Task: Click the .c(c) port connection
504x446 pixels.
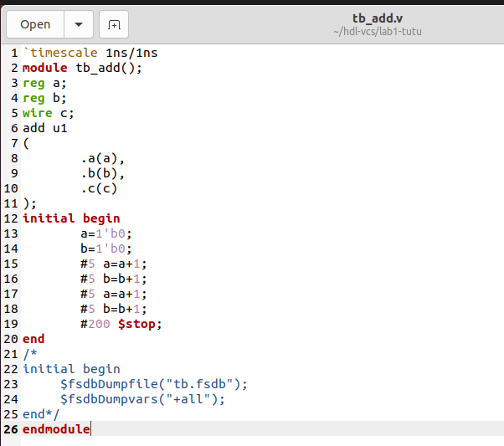Action: tap(99, 188)
